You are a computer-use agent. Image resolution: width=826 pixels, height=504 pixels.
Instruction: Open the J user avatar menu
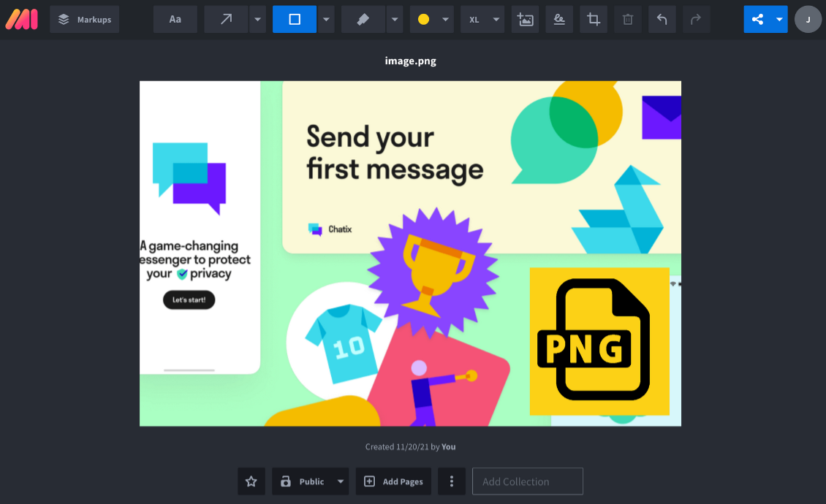tap(808, 20)
